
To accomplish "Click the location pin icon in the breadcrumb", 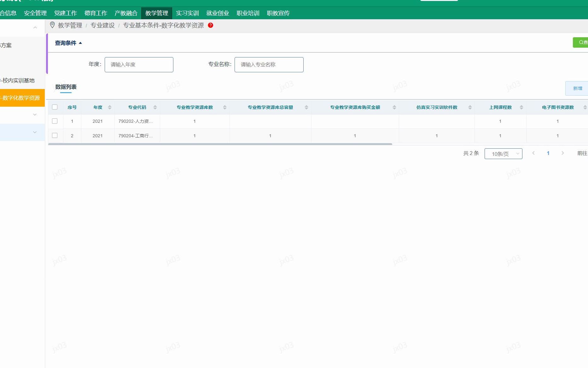I will 53,26.
